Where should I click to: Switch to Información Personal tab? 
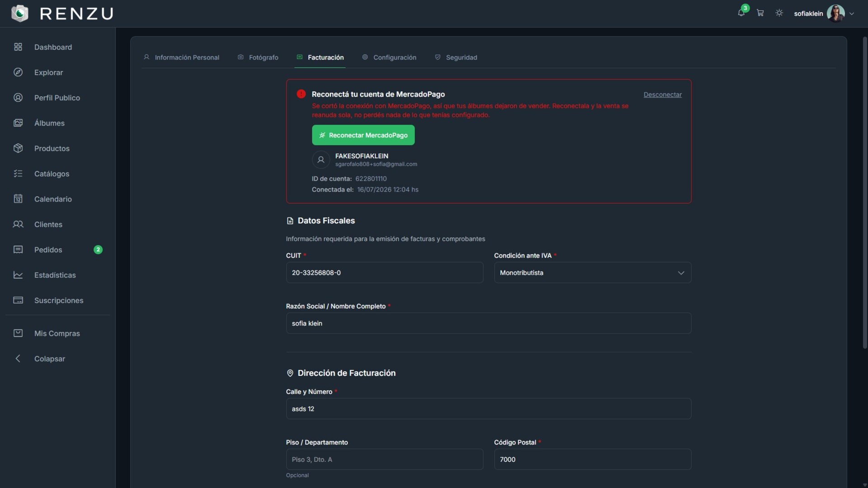point(181,57)
